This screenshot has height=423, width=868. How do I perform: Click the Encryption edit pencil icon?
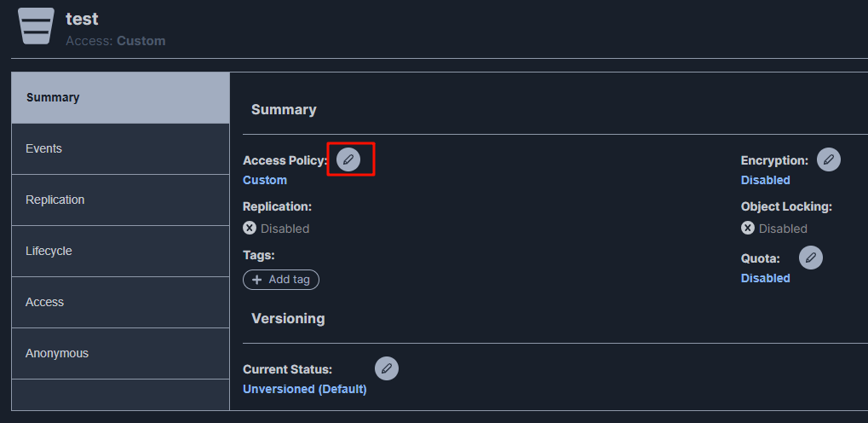pyautogui.click(x=829, y=159)
